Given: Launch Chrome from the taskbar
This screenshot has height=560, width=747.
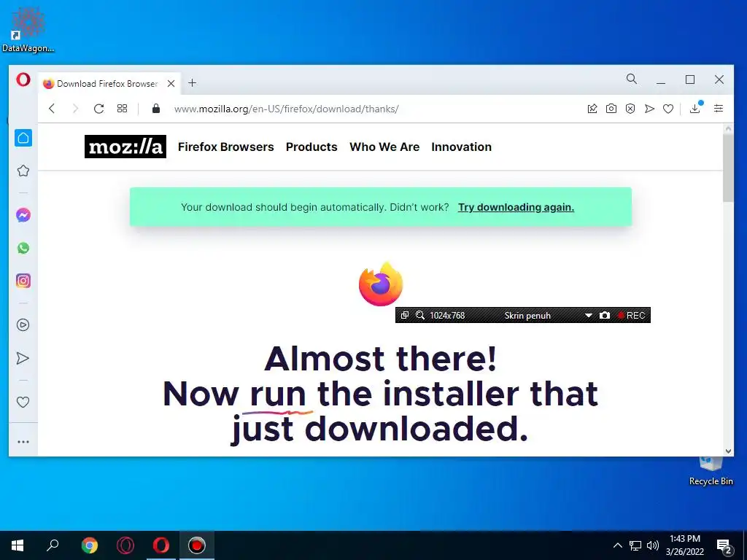Looking at the screenshot, I should click(89, 545).
